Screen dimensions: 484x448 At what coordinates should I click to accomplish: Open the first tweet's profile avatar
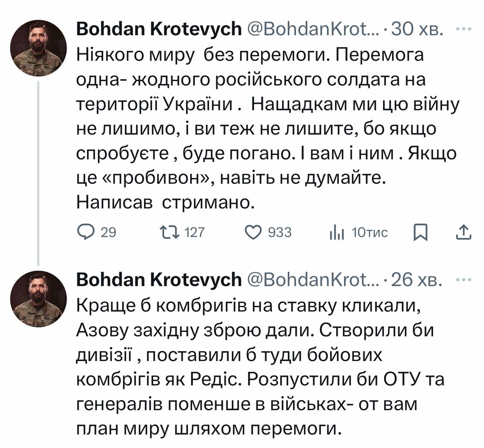38,48
